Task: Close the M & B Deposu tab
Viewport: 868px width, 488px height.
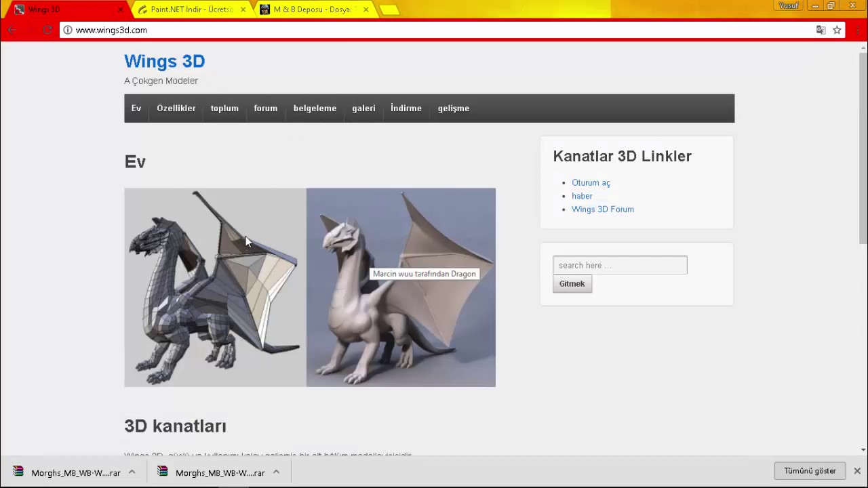Action: tap(366, 9)
